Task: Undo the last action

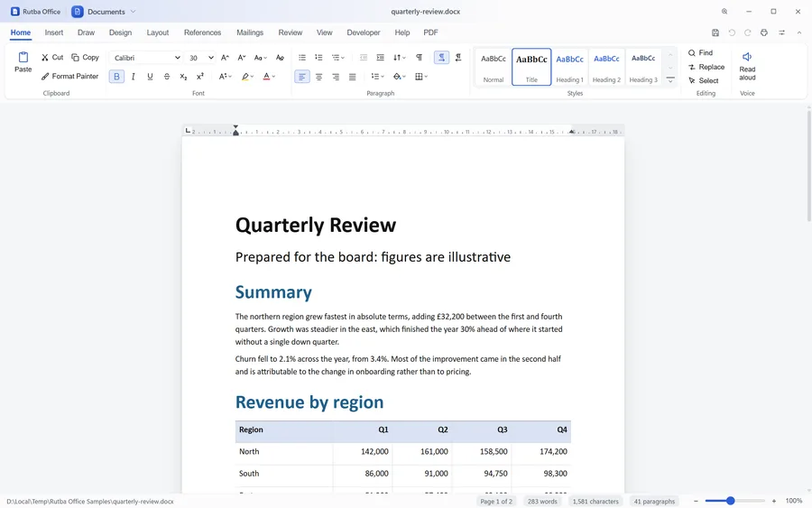Action: coord(732,32)
